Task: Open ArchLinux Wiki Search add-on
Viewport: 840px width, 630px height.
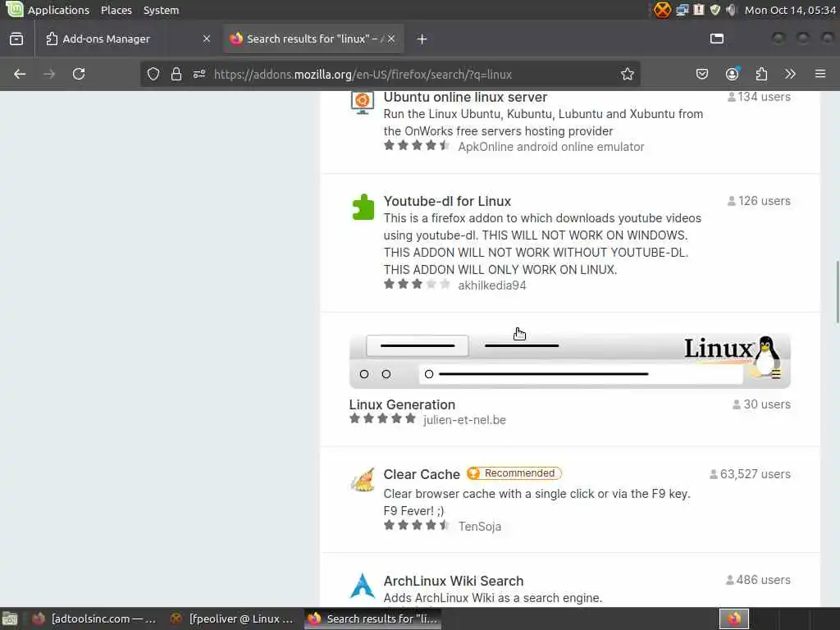Action: click(x=453, y=581)
